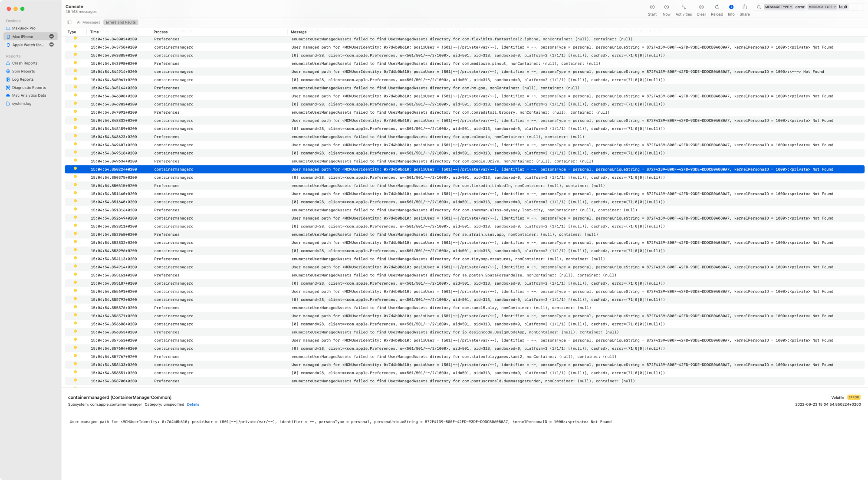This screenshot has height=480, width=868.
Task: Select the Errors and Faults tab
Action: 121,23
